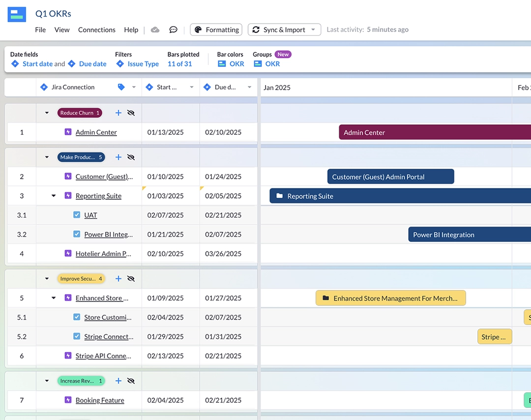Open the Admin Center link

click(96, 132)
